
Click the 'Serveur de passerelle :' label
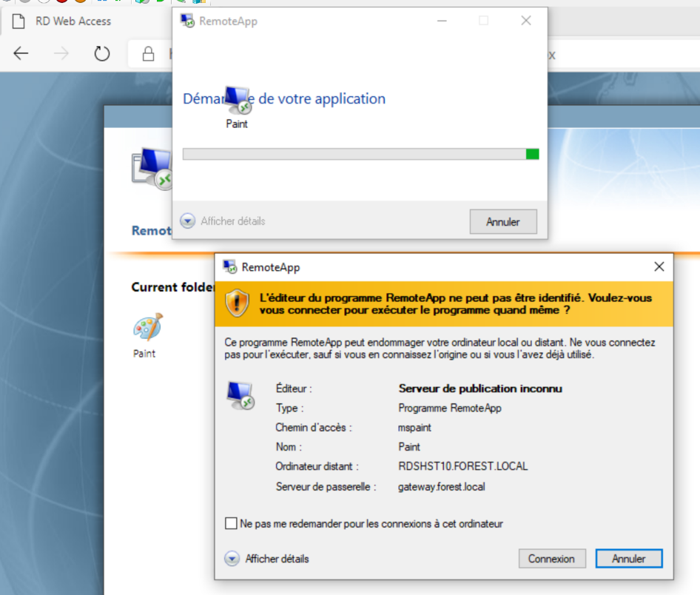(x=326, y=486)
